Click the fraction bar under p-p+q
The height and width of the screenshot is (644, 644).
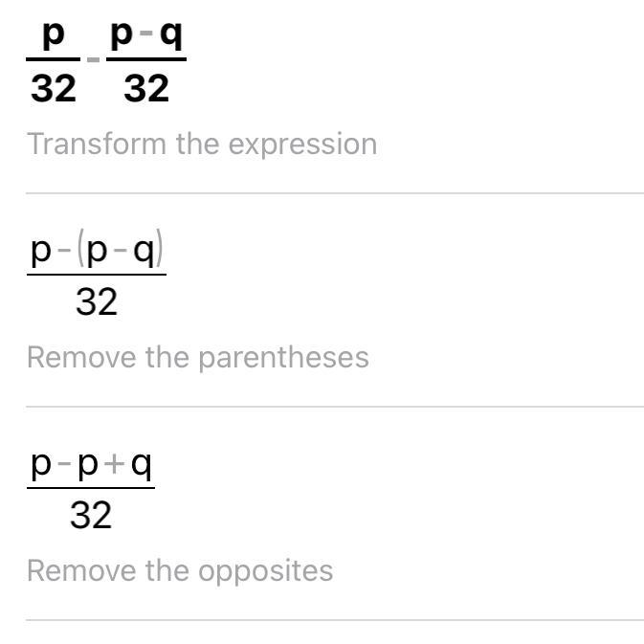click(x=91, y=488)
